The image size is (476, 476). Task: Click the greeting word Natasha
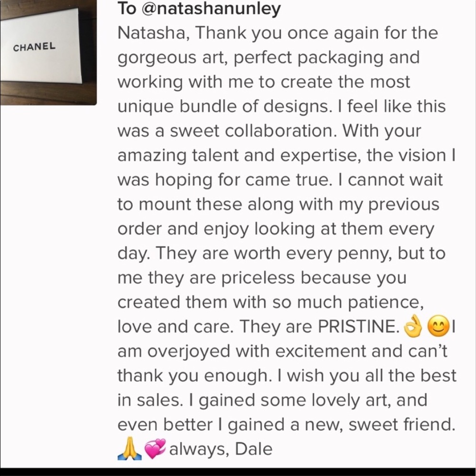[151, 33]
